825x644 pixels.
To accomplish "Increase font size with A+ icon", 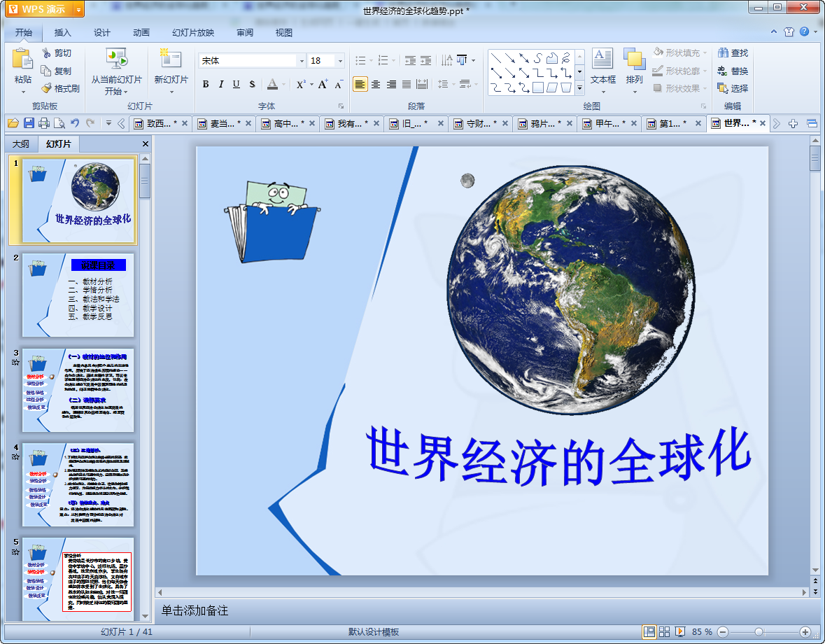I will (x=323, y=84).
